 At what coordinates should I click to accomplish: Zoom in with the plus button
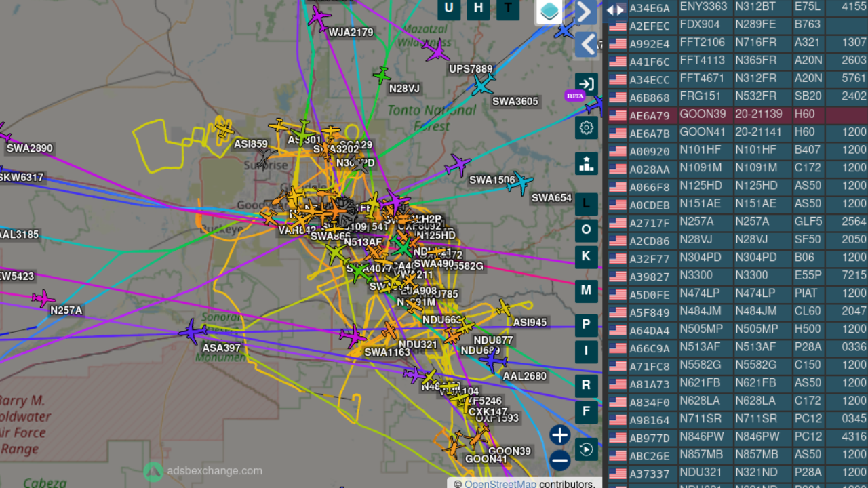[x=559, y=435]
